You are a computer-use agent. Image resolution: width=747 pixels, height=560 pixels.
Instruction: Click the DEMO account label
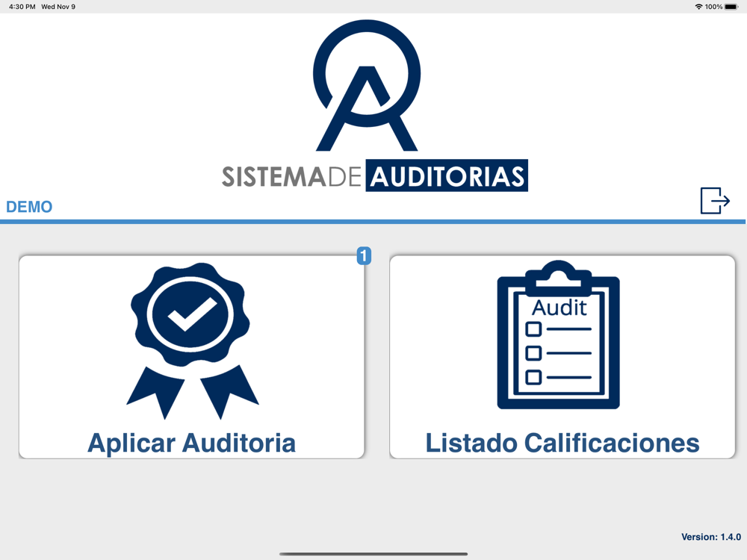[29, 207]
